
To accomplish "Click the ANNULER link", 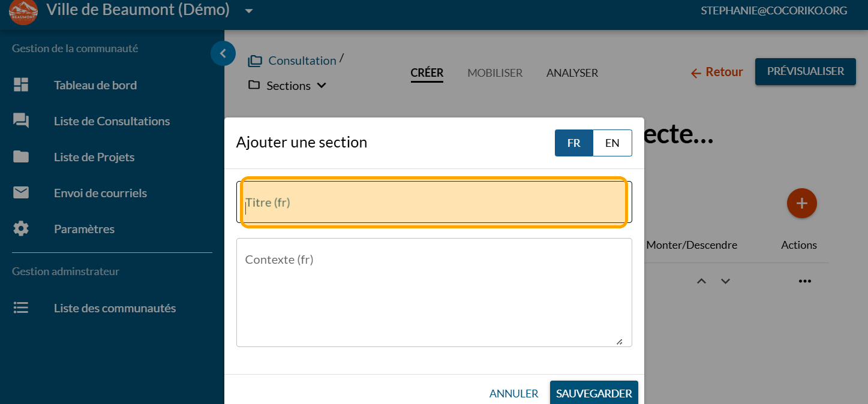I will tap(513, 394).
